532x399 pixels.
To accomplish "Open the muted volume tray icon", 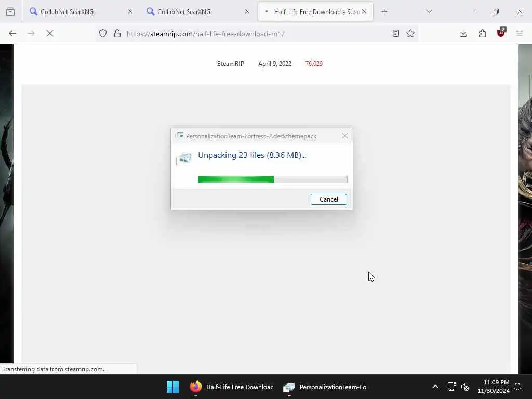I will click(465, 387).
